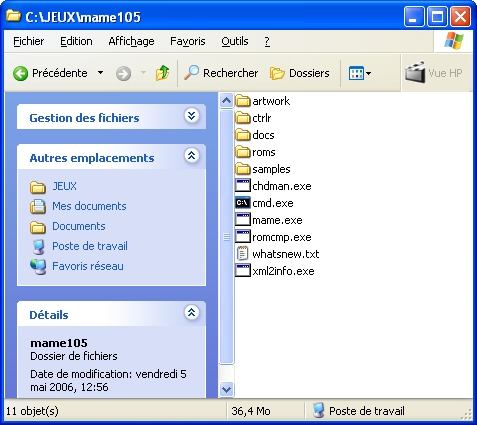477x425 pixels.
Task: Click the Up one folder level icon
Action: pos(162,73)
